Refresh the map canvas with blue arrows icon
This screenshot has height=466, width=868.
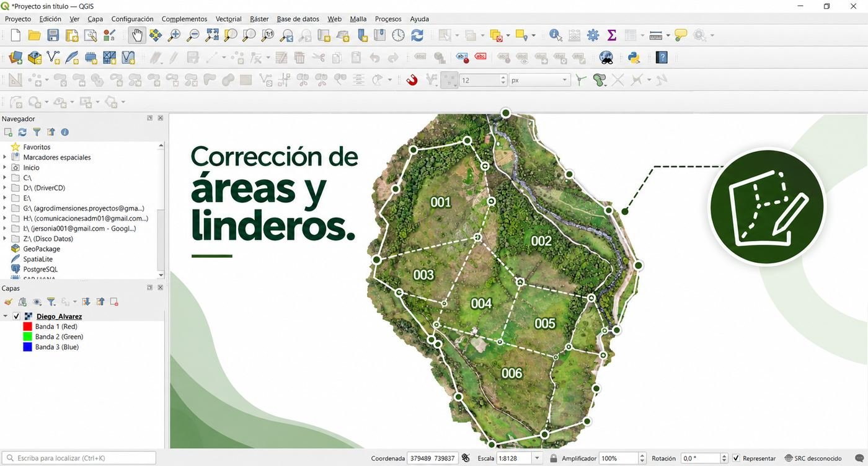[417, 35]
